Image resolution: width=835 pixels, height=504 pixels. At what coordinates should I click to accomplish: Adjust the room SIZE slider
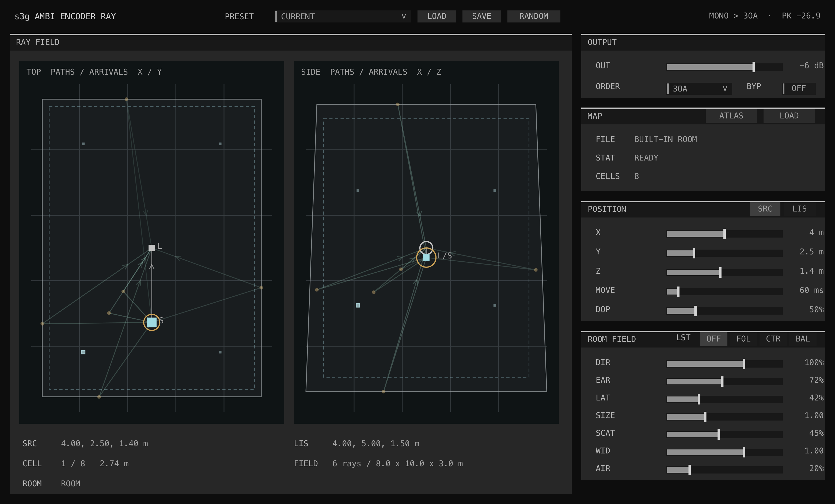click(x=724, y=417)
